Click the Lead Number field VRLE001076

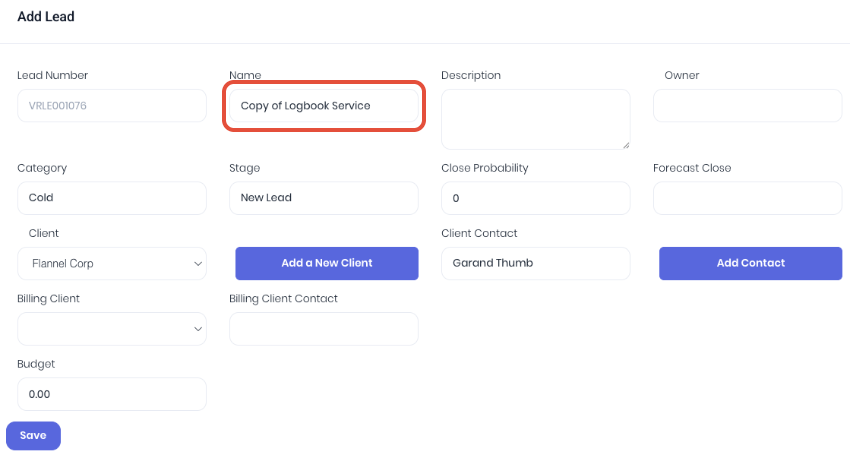pyautogui.click(x=112, y=106)
